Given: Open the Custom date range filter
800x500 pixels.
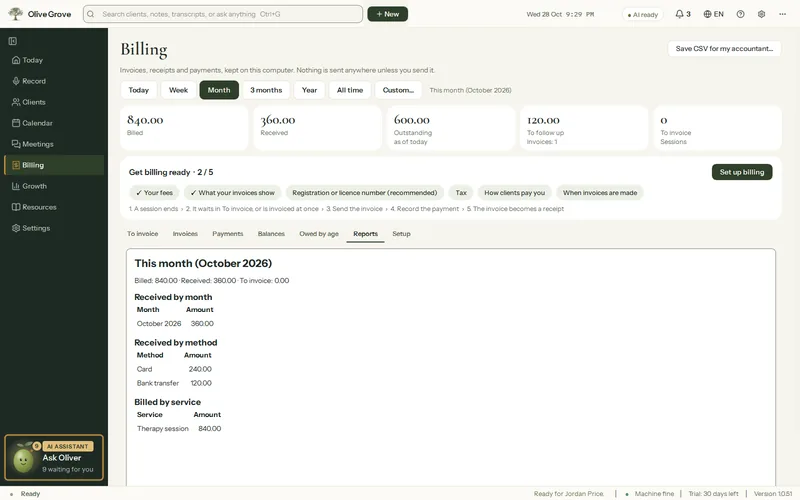Looking at the screenshot, I should coord(398,90).
